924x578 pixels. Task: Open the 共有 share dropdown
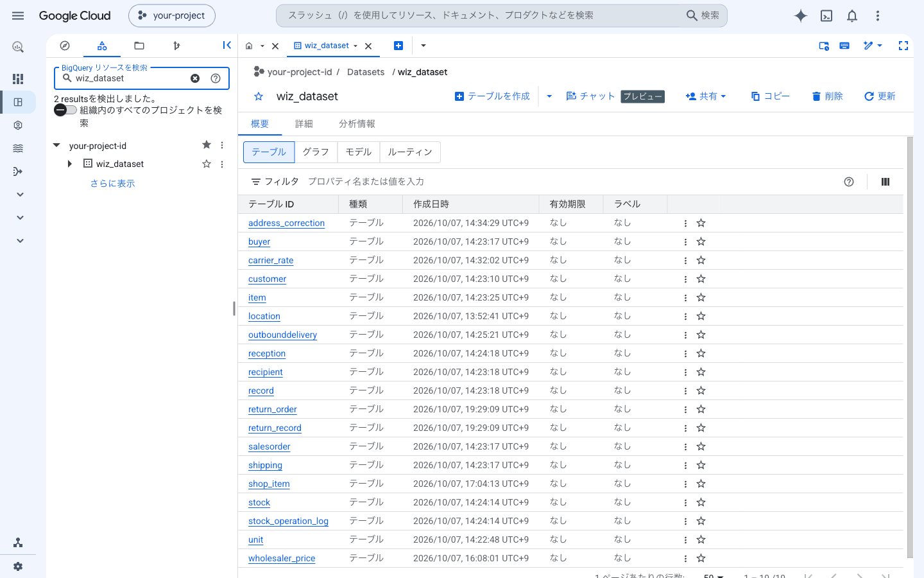(706, 96)
